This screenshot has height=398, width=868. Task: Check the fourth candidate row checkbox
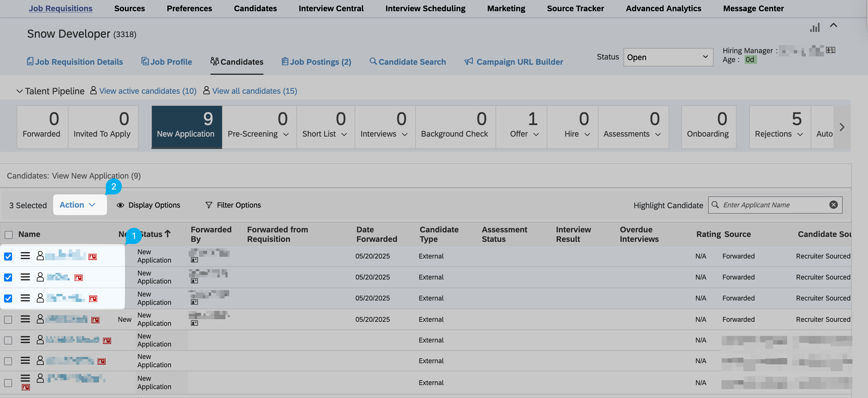click(8, 319)
